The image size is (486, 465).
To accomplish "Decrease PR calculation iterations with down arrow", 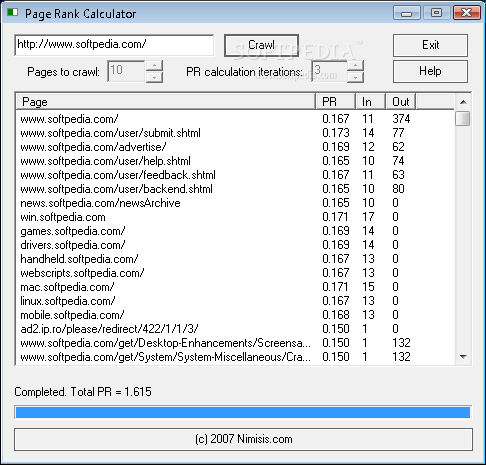I will click(356, 77).
